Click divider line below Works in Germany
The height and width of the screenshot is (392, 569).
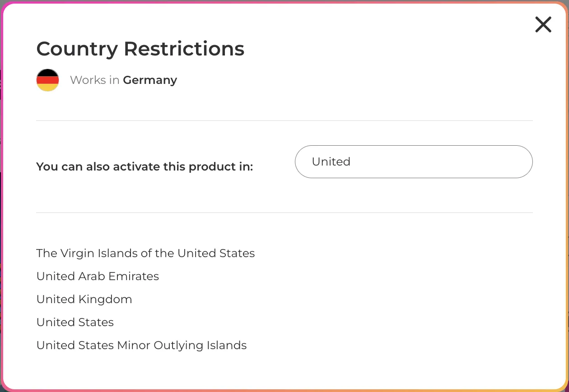click(x=284, y=120)
